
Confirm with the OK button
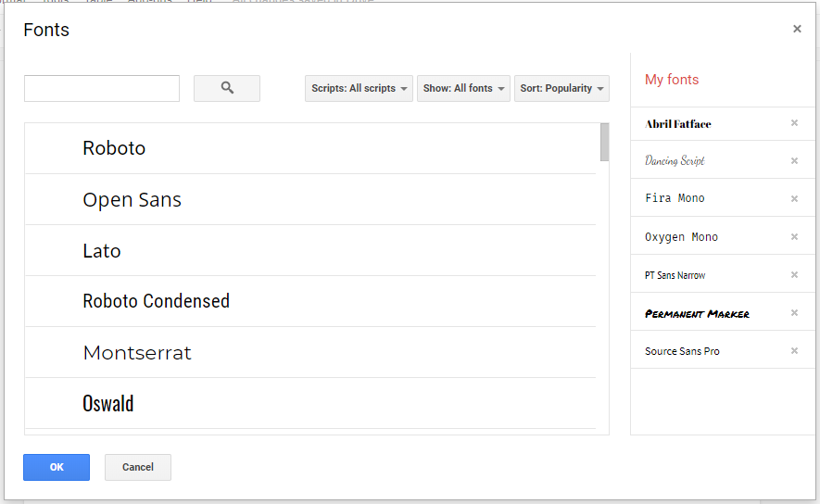tap(57, 467)
